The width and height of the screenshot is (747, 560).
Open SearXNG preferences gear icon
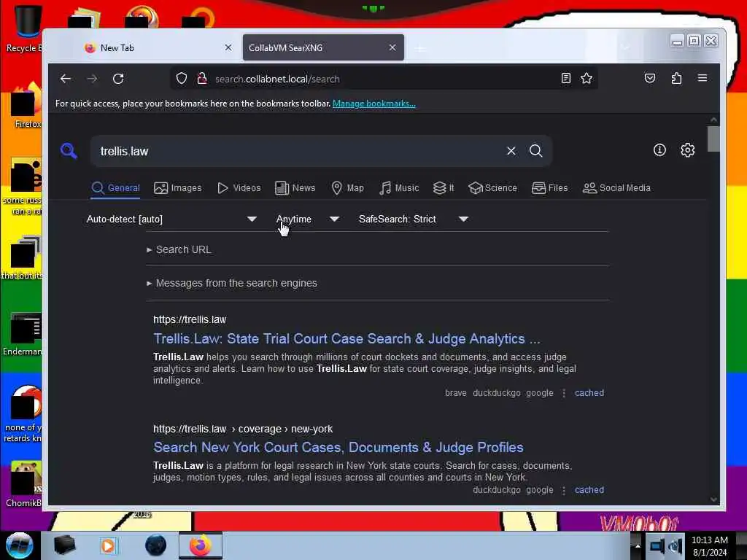(687, 150)
